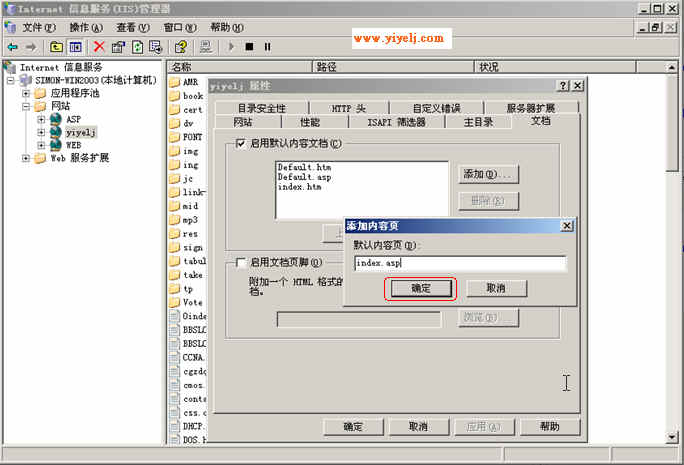Image resolution: width=684 pixels, height=465 pixels.
Task: Click the 默认内容页 text input field
Action: pyautogui.click(x=460, y=264)
